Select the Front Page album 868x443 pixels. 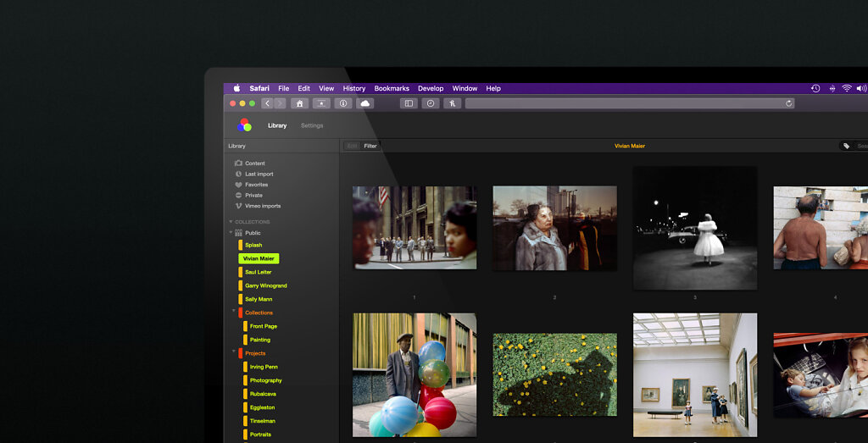pos(263,326)
